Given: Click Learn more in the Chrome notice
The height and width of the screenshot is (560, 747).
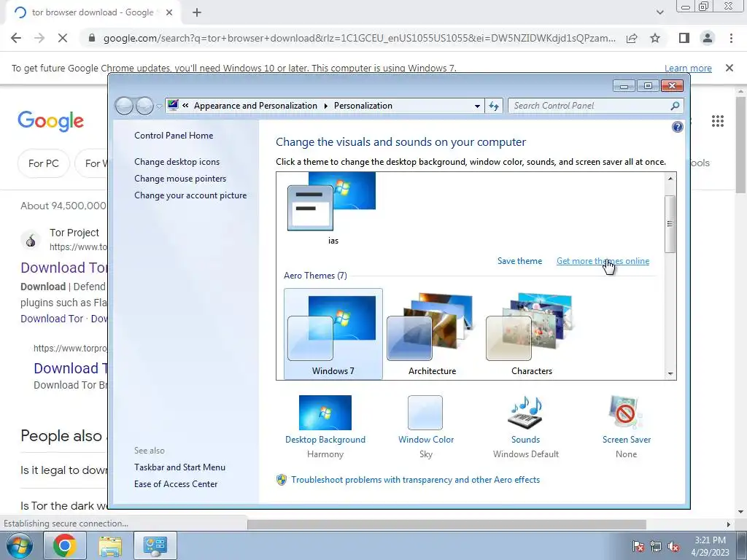Looking at the screenshot, I should [688, 68].
